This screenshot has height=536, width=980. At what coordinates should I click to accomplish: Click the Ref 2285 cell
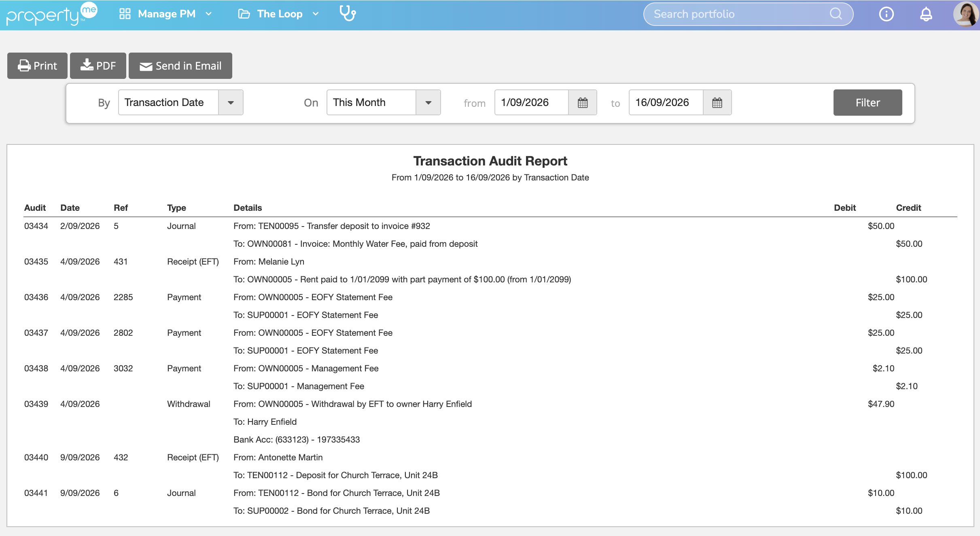tap(123, 297)
